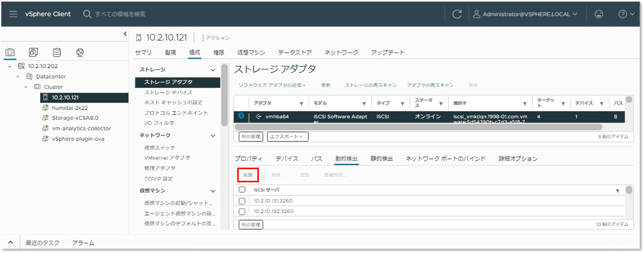Collapse the left navigation sidebar arrow

(125, 34)
